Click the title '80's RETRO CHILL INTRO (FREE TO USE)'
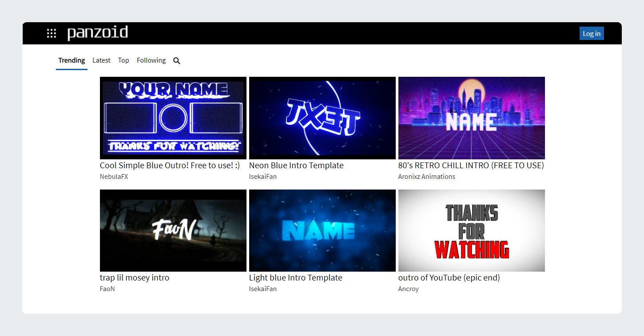This screenshot has width=644, height=336. [x=471, y=166]
